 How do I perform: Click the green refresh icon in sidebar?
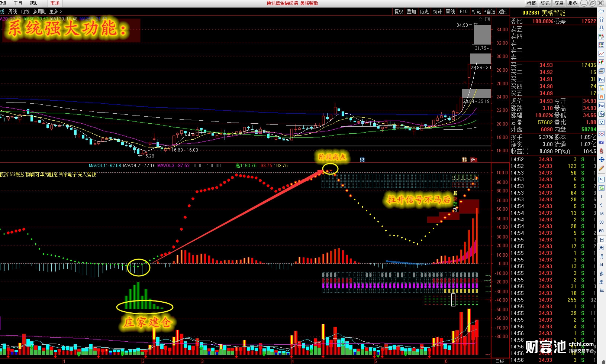[x=601, y=188]
